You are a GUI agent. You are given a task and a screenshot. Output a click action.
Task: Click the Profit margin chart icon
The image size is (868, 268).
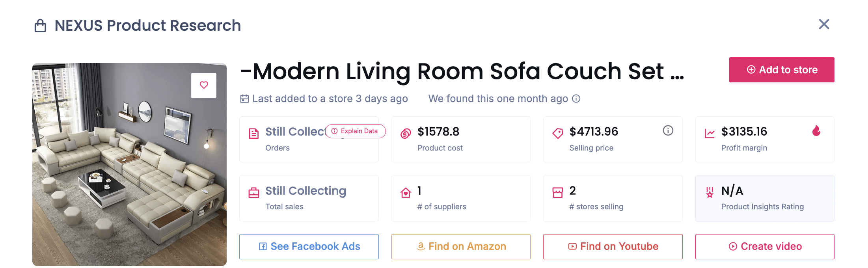[710, 134]
